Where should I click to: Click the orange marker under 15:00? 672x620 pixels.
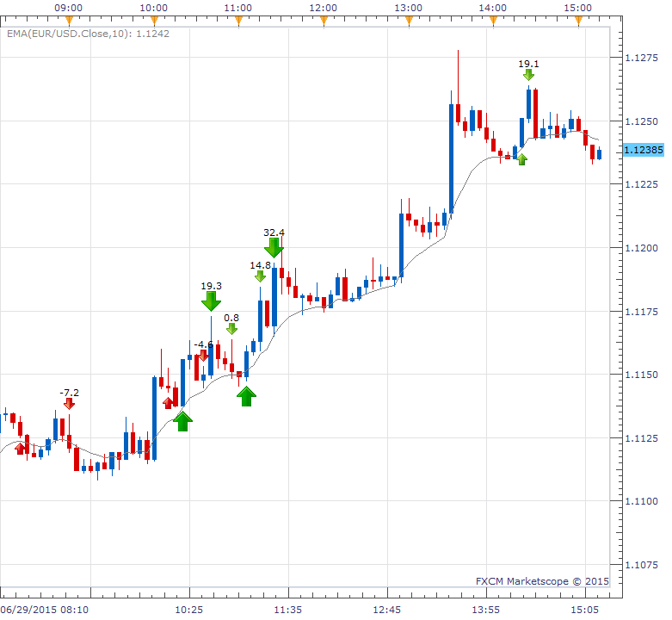[x=578, y=21]
